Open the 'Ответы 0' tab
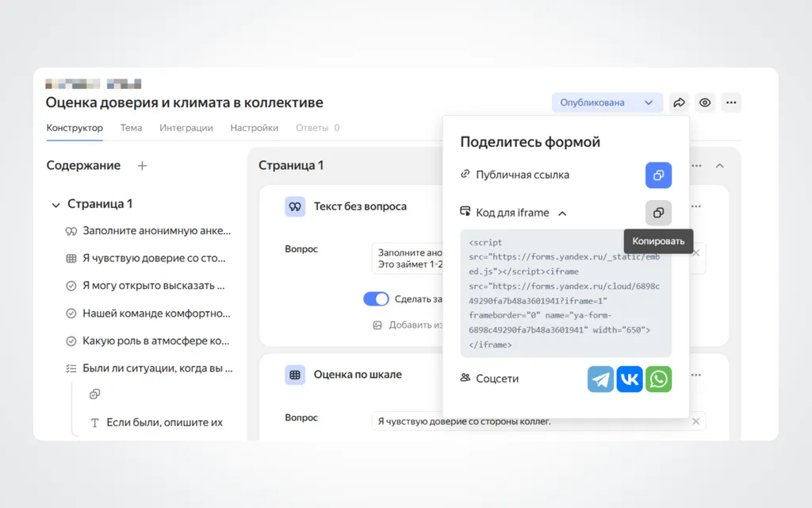 coord(317,128)
